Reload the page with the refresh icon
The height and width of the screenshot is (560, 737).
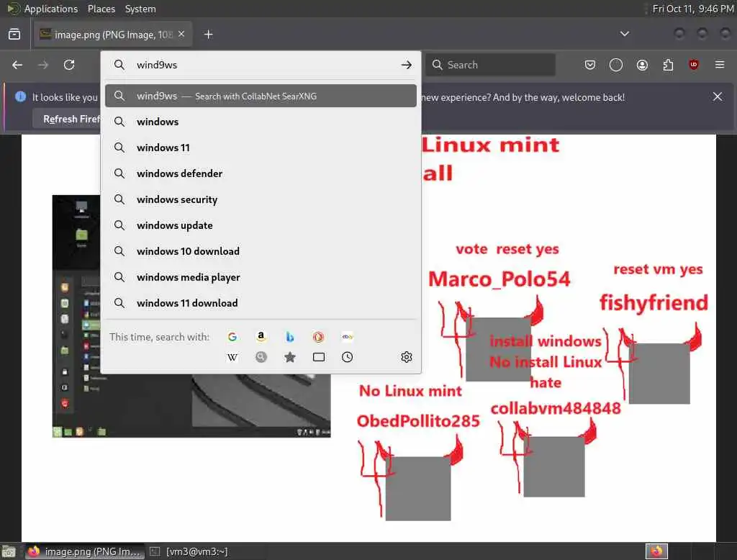[69, 65]
